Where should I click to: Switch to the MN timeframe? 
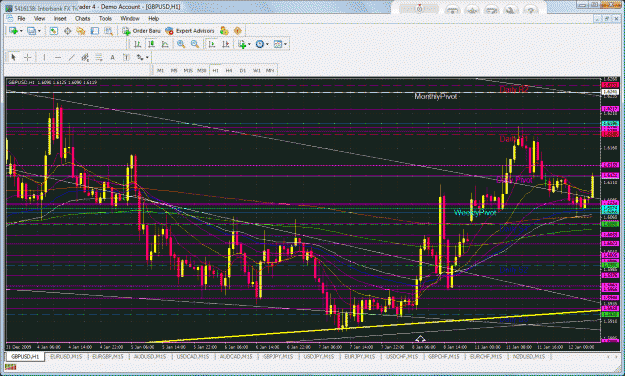(x=270, y=71)
